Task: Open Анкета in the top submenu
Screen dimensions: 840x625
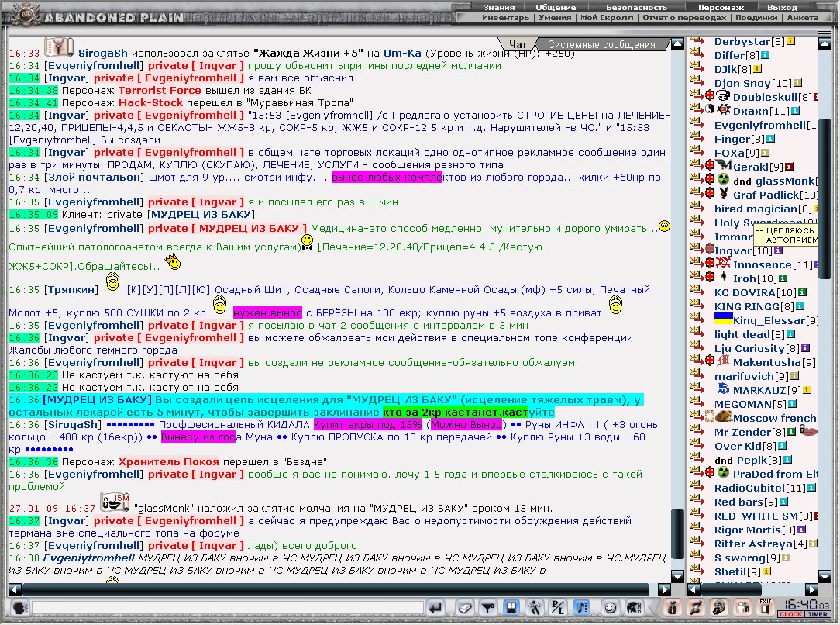Action: (803, 18)
